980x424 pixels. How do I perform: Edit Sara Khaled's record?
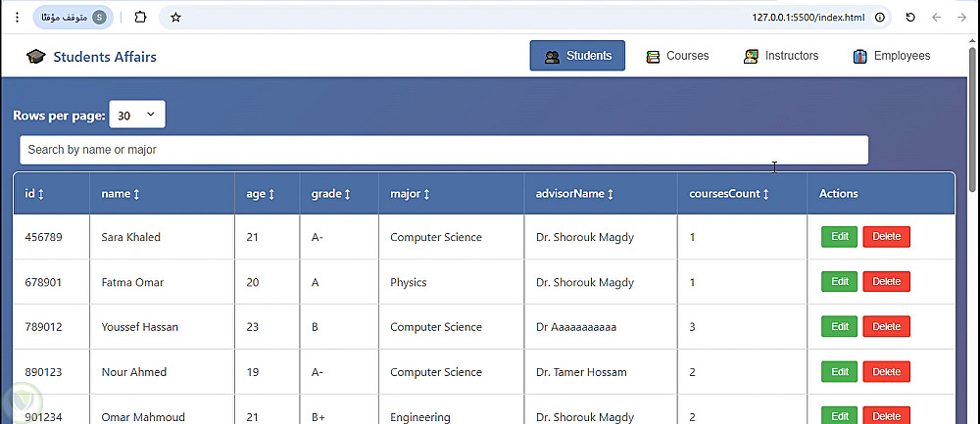click(x=839, y=237)
